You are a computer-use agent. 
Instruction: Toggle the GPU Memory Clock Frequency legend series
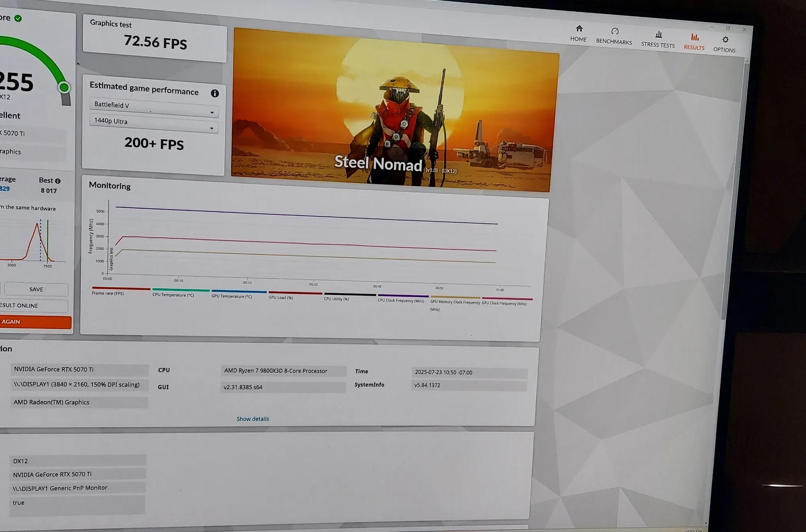tap(455, 303)
